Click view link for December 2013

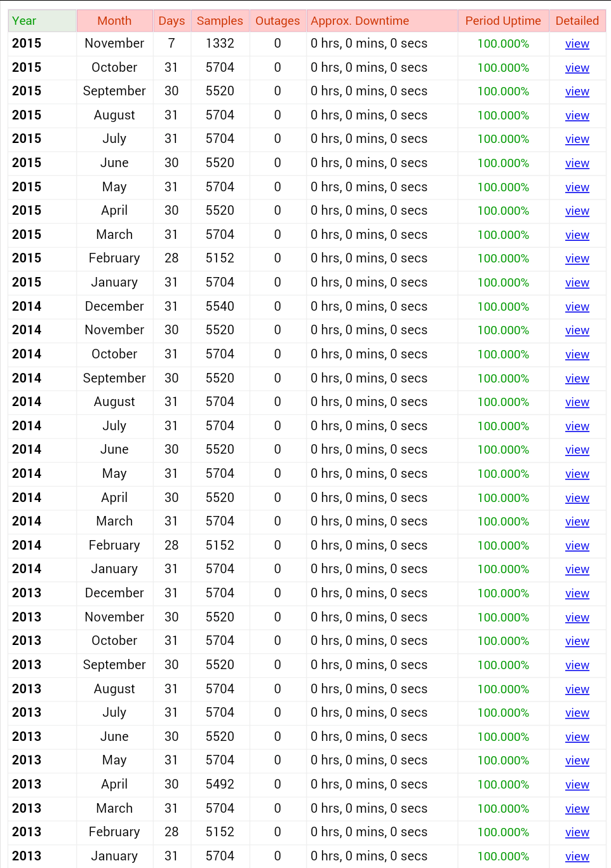tap(577, 593)
